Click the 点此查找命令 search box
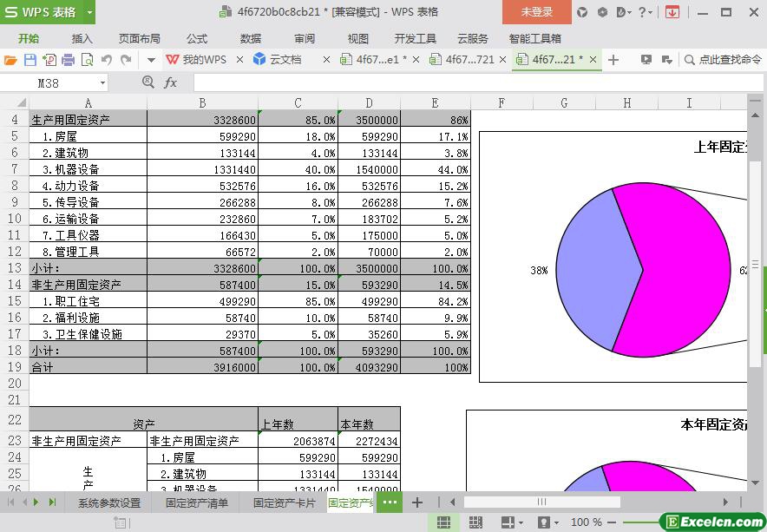 pos(724,60)
